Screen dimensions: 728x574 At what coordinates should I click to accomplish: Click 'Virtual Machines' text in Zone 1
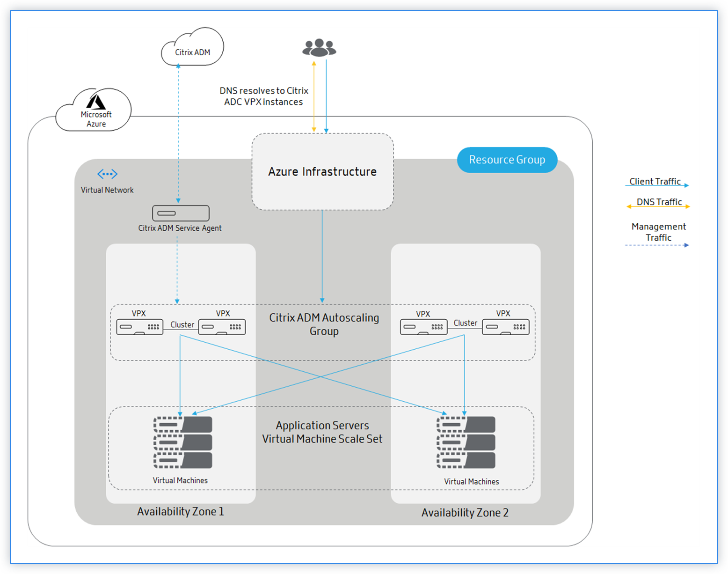click(x=180, y=480)
